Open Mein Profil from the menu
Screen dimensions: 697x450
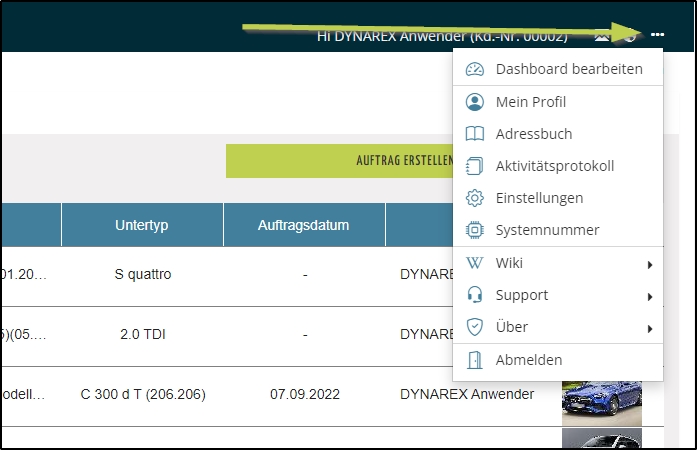(530, 102)
